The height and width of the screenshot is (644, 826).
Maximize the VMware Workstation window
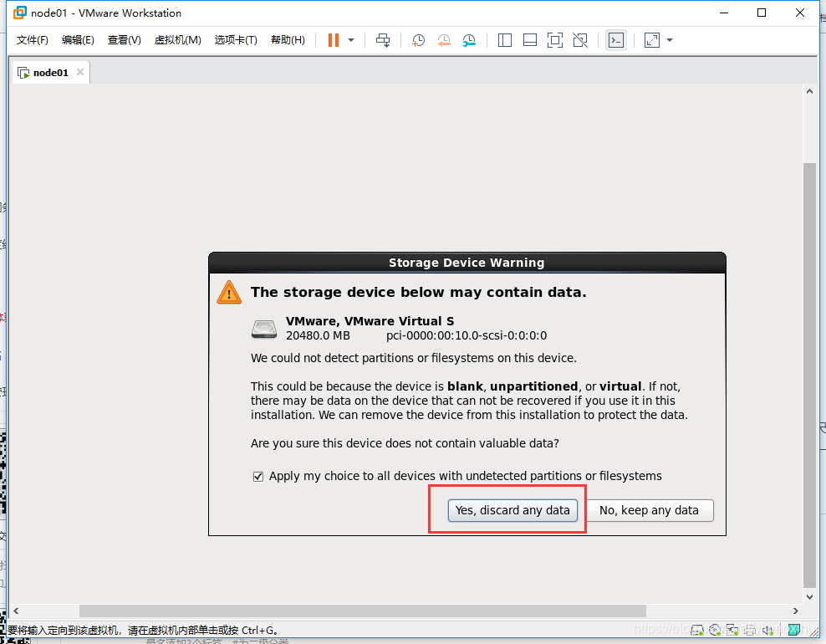[762, 13]
